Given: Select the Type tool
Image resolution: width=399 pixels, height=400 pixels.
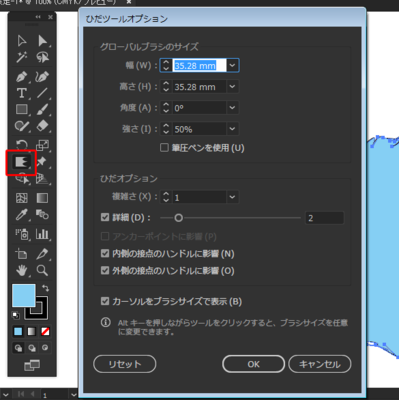Looking at the screenshot, I should click(22, 93).
